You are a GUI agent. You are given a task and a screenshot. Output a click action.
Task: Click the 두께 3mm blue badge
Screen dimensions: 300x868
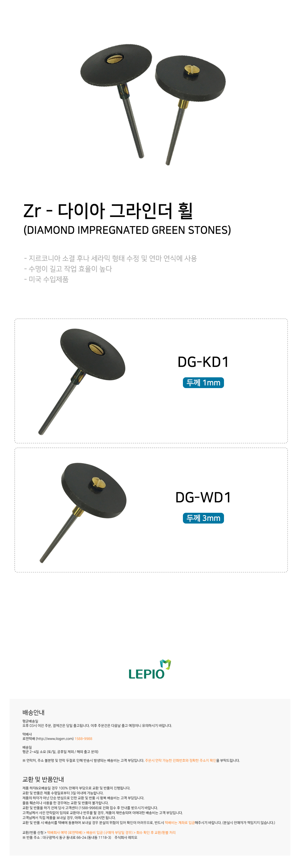click(x=203, y=518)
